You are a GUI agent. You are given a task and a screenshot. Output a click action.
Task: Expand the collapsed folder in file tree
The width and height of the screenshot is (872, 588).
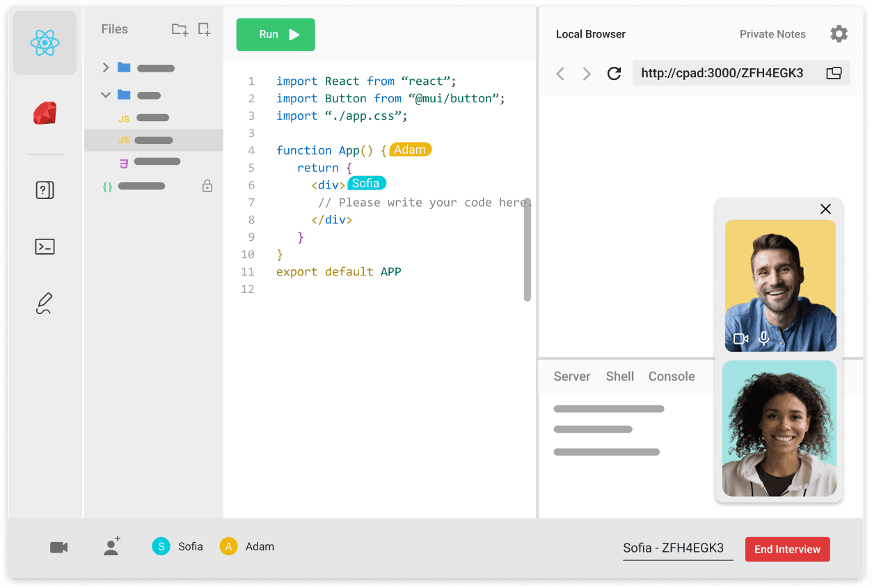coord(106,67)
